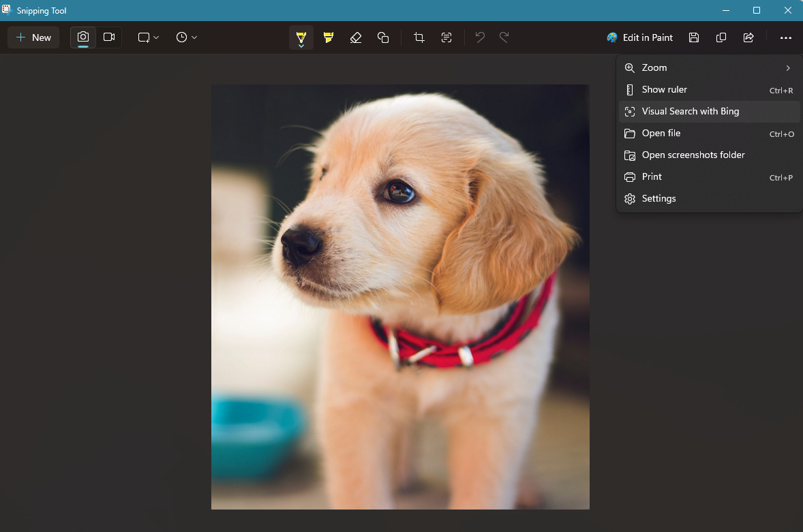Switch back to screenshot snip mode
The height and width of the screenshot is (532, 803).
pos(82,37)
